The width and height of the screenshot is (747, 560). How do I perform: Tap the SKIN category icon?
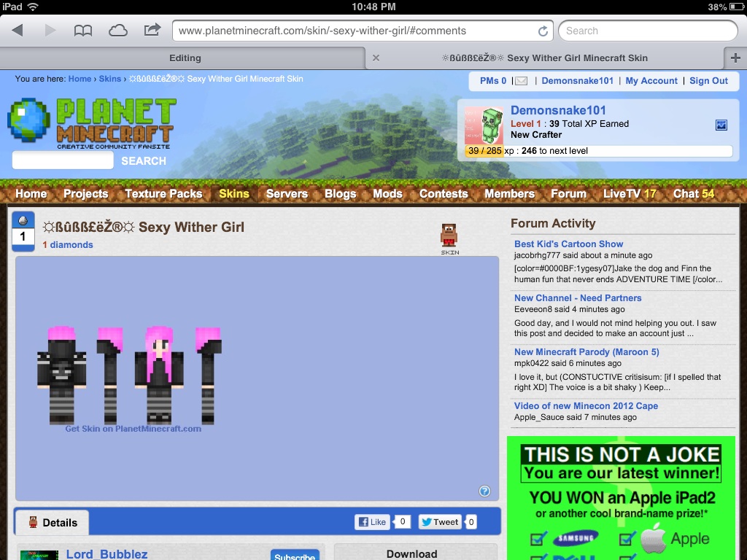449,239
